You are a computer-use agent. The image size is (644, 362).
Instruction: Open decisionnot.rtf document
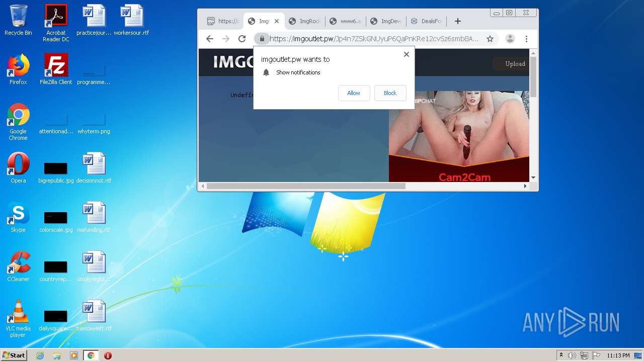[x=94, y=168]
